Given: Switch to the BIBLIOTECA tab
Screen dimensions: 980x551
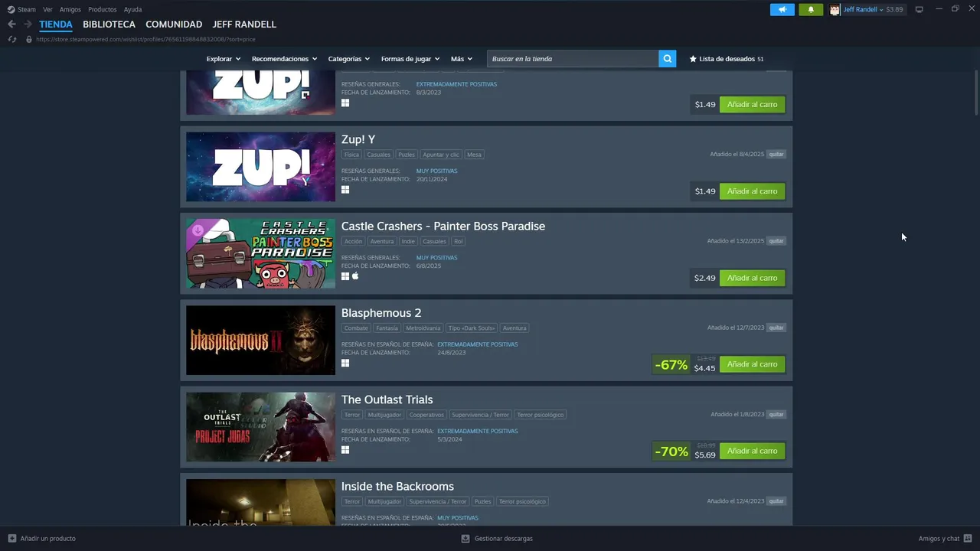Looking at the screenshot, I should tap(109, 24).
